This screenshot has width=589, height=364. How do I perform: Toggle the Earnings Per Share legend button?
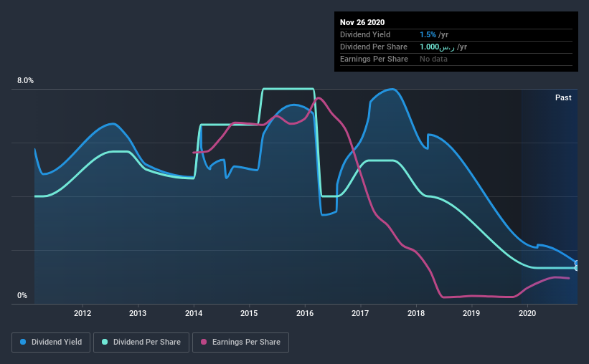click(240, 343)
